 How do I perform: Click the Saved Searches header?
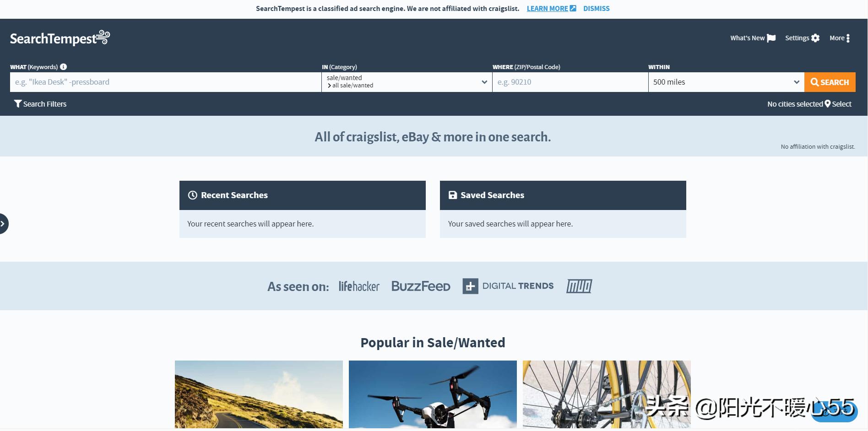pyautogui.click(x=563, y=195)
